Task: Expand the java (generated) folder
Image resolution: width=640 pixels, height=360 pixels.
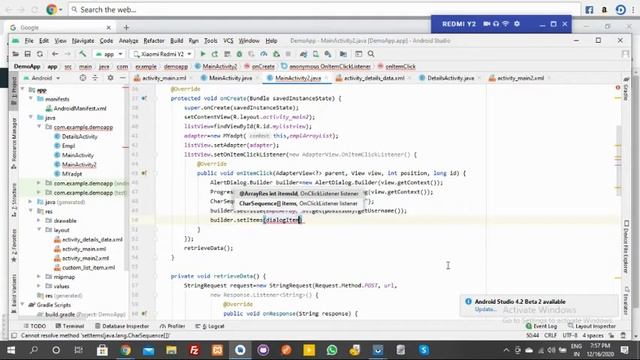Action: 31,202
